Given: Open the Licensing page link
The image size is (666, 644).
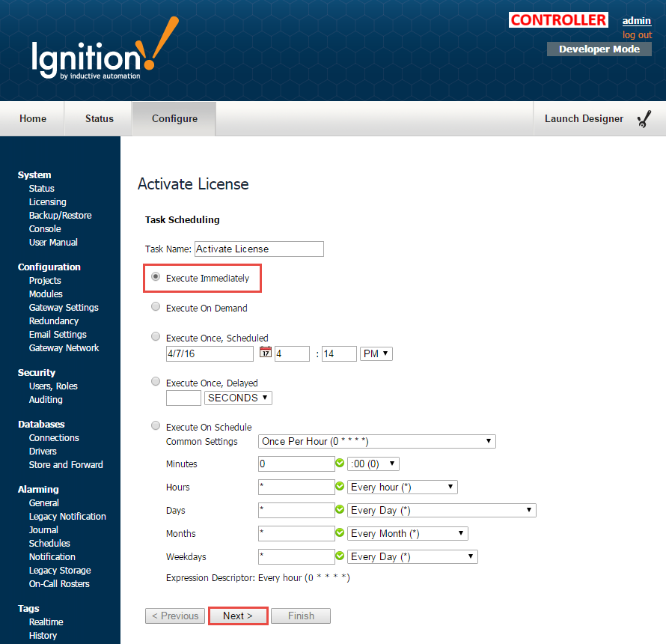Looking at the screenshot, I should pyautogui.click(x=47, y=201).
